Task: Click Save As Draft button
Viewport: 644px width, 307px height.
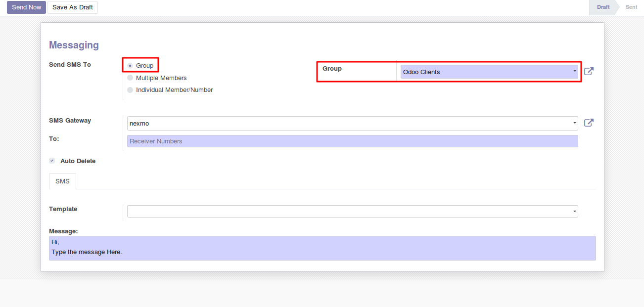Action: pos(73,7)
